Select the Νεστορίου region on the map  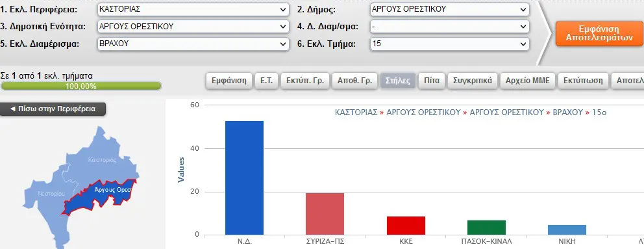pyautogui.click(x=51, y=194)
